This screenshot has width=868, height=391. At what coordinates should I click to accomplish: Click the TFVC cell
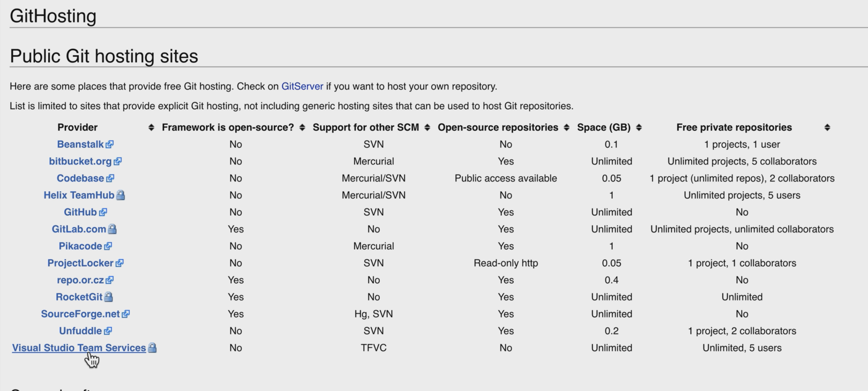(373, 348)
